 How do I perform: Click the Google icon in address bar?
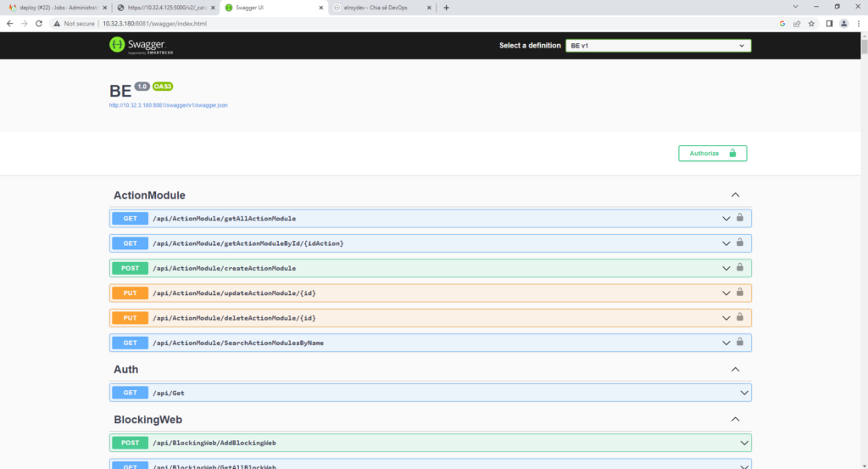782,23
